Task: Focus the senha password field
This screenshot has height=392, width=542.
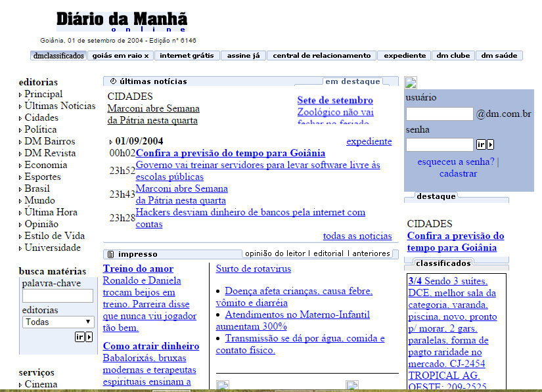Action: pyautogui.click(x=440, y=144)
